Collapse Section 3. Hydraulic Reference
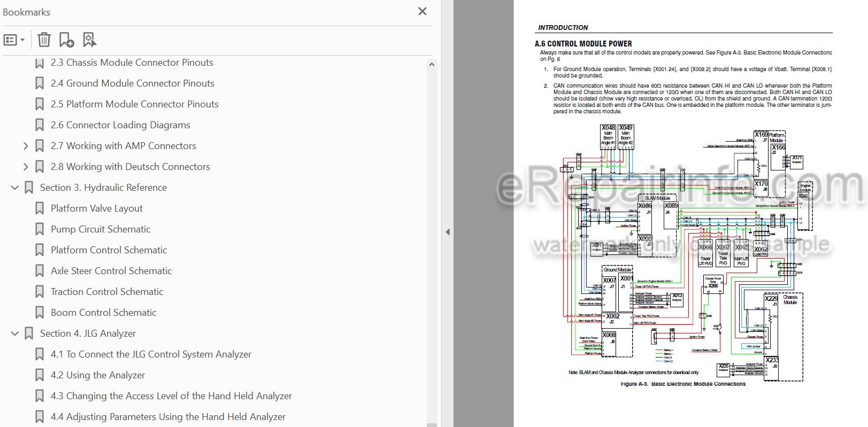Viewport: 868px width, 427px height. click(15, 188)
